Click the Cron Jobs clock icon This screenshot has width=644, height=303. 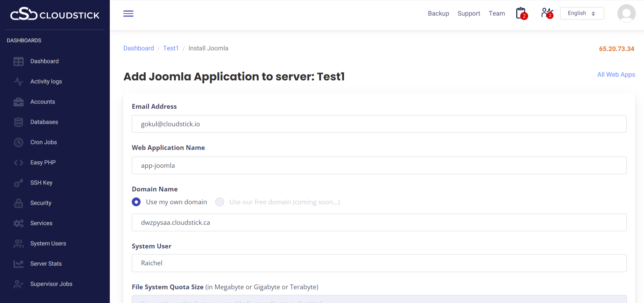click(19, 142)
